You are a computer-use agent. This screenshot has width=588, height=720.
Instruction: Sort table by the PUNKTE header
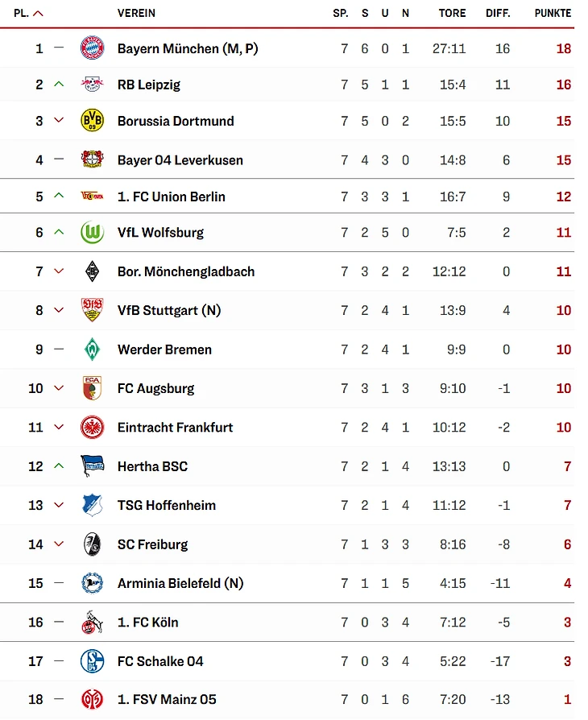(x=553, y=13)
